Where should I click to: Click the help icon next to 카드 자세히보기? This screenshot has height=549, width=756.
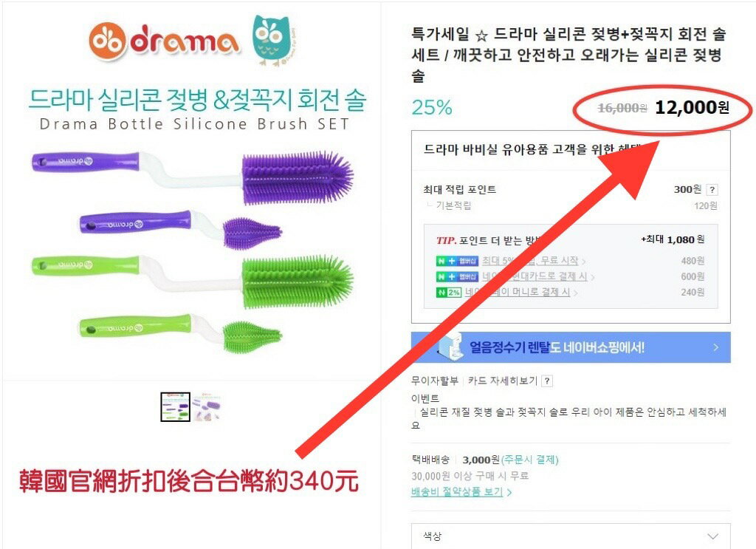pos(547,381)
